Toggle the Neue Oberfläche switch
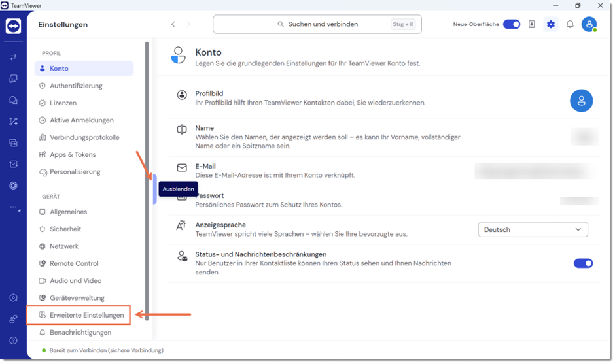This screenshot has height=364, width=615. click(512, 24)
